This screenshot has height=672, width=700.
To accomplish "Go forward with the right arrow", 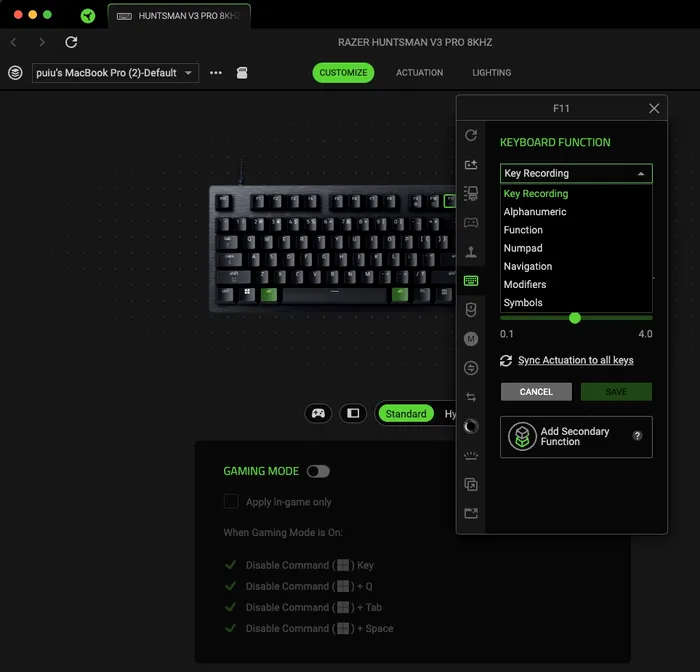I will click(x=42, y=42).
